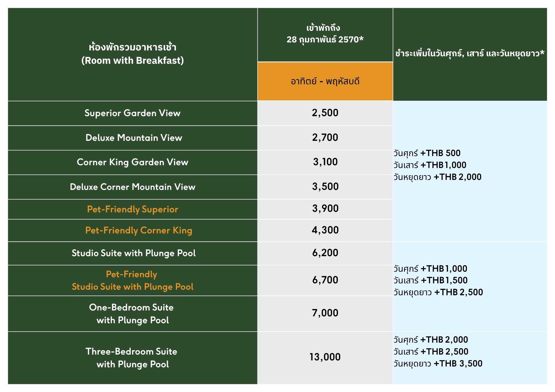Select the Deluxe Mountain View room name
555x392 pixels.
click(x=134, y=138)
